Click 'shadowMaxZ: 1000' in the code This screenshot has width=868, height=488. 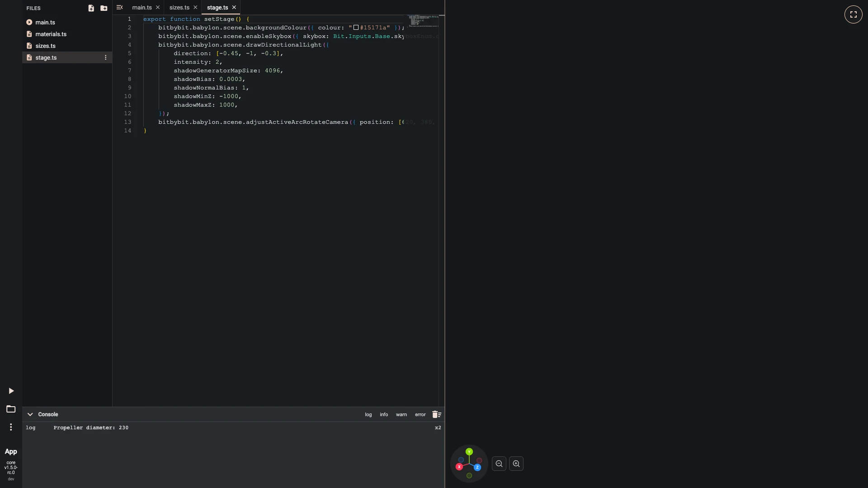204,105
